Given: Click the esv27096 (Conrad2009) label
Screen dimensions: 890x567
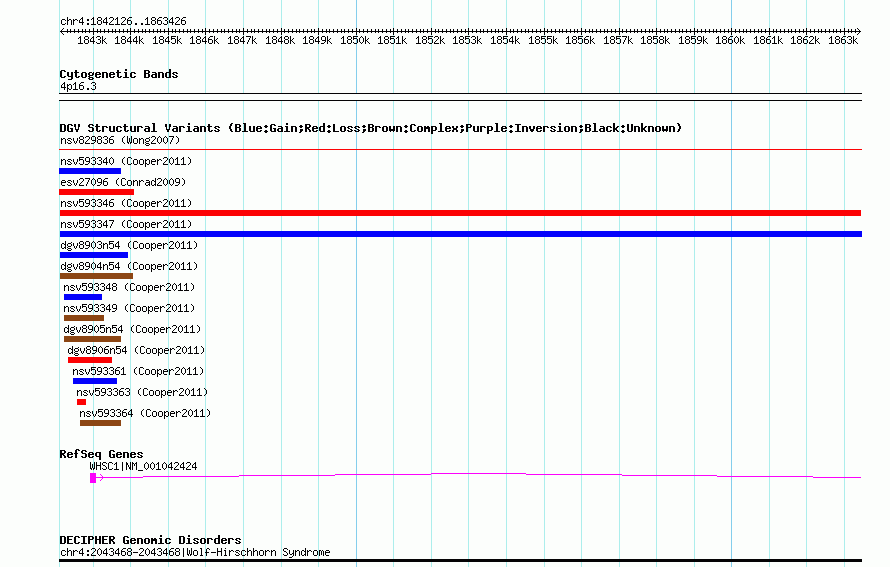Looking at the screenshot, I should point(123,182).
